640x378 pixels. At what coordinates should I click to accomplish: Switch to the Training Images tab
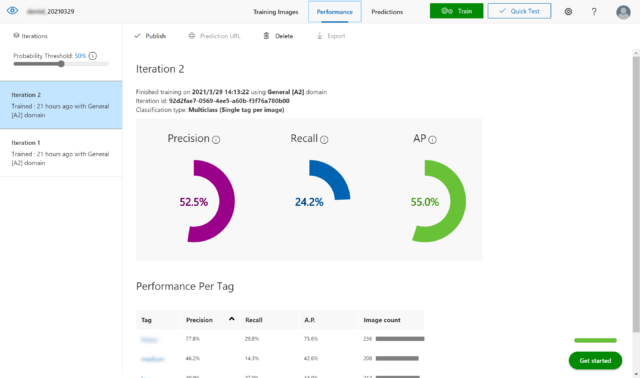pos(276,12)
